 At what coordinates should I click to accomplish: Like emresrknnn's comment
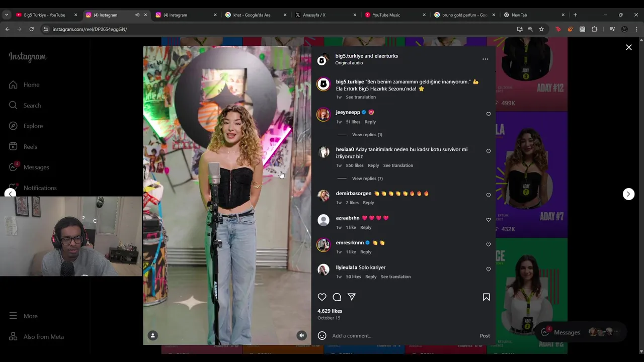pos(488,244)
